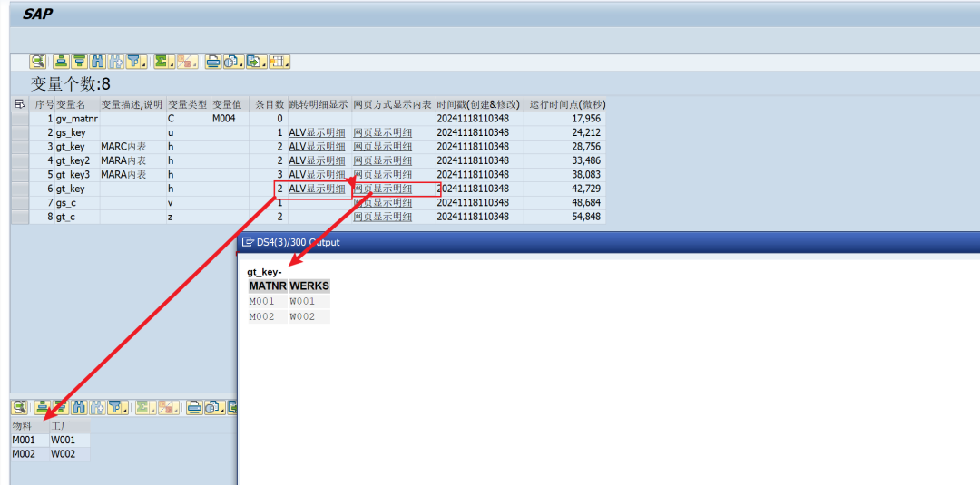980x485 pixels.
Task: Click 物料 column header in lower grid
Action: coord(30,426)
